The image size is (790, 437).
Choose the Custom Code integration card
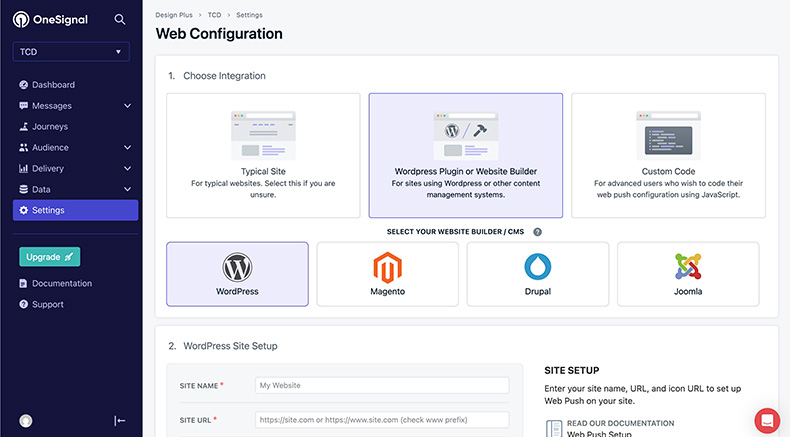[x=668, y=155]
